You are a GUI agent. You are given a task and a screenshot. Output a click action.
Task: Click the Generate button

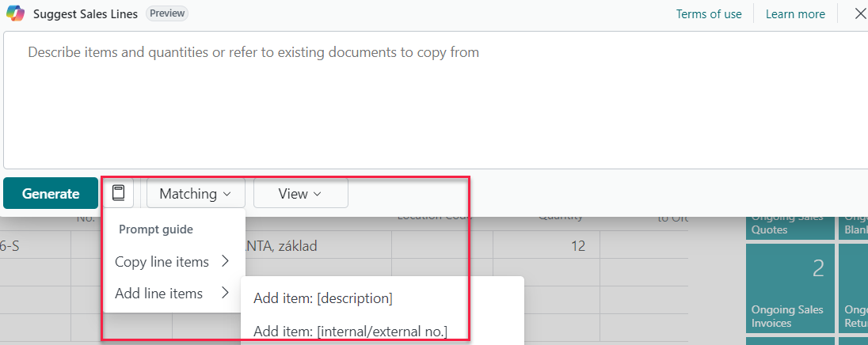51,194
